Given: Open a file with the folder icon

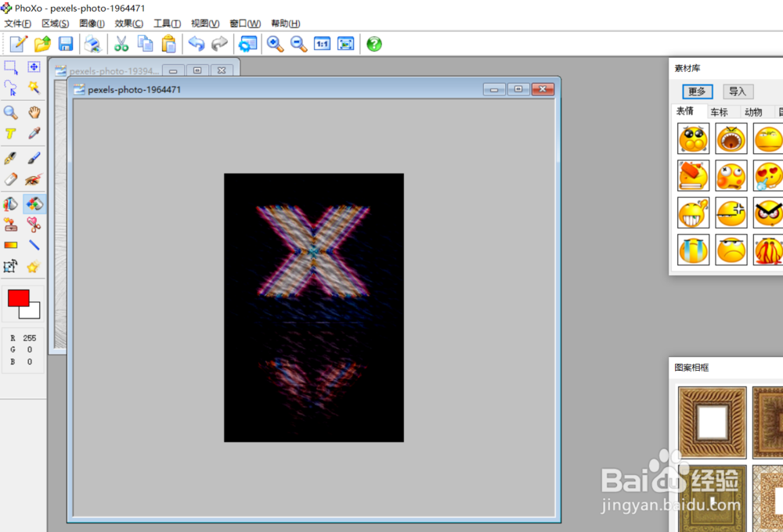Looking at the screenshot, I should coord(42,44).
